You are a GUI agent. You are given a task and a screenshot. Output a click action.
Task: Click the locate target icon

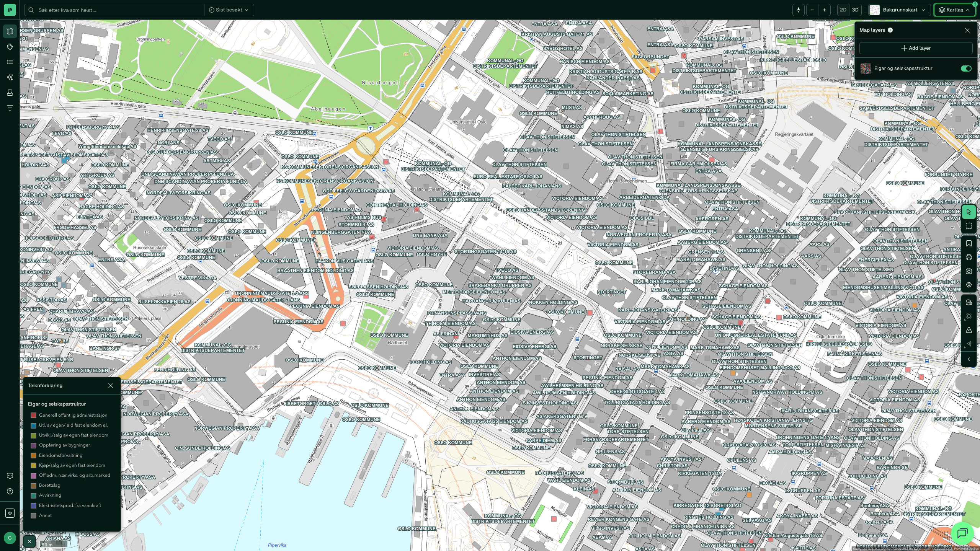coord(969,285)
